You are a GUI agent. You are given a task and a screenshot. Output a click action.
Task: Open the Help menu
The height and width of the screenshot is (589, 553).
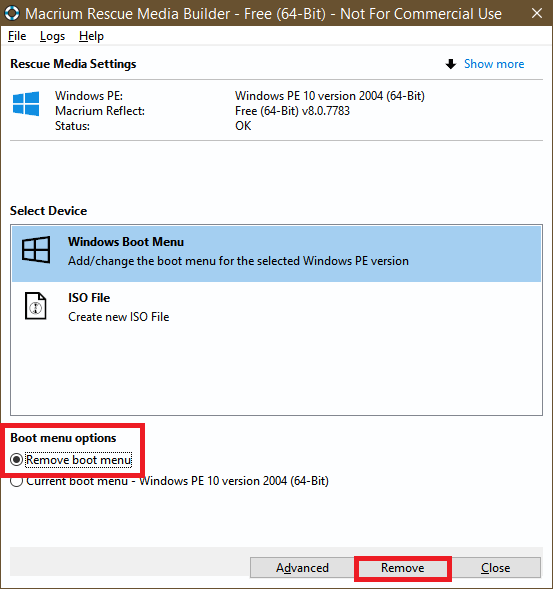point(91,36)
